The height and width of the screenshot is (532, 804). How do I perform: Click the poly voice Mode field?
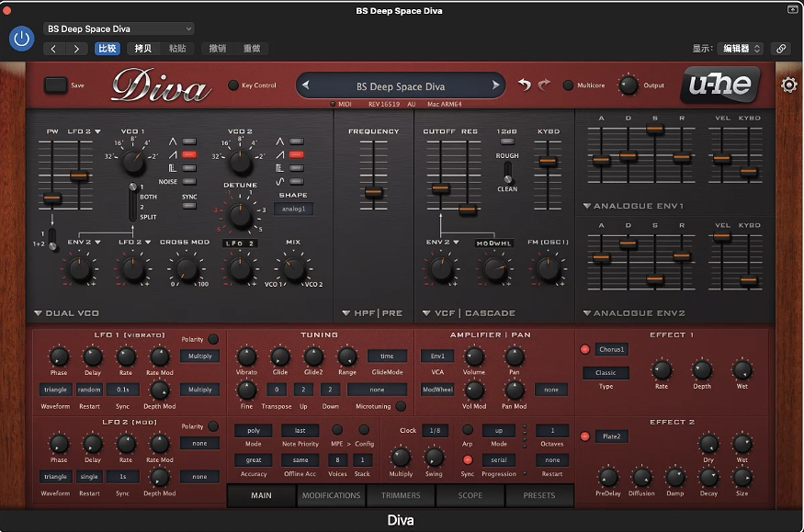[254, 431]
